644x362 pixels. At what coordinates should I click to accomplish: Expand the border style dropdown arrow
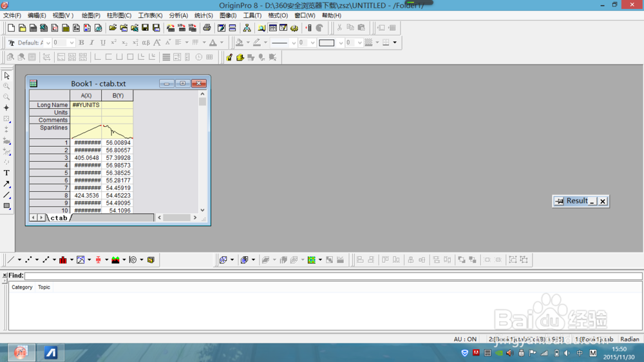(x=395, y=43)
